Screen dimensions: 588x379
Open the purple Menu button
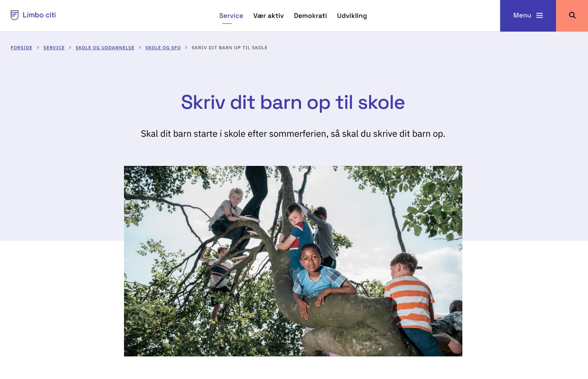click(528, 16)
